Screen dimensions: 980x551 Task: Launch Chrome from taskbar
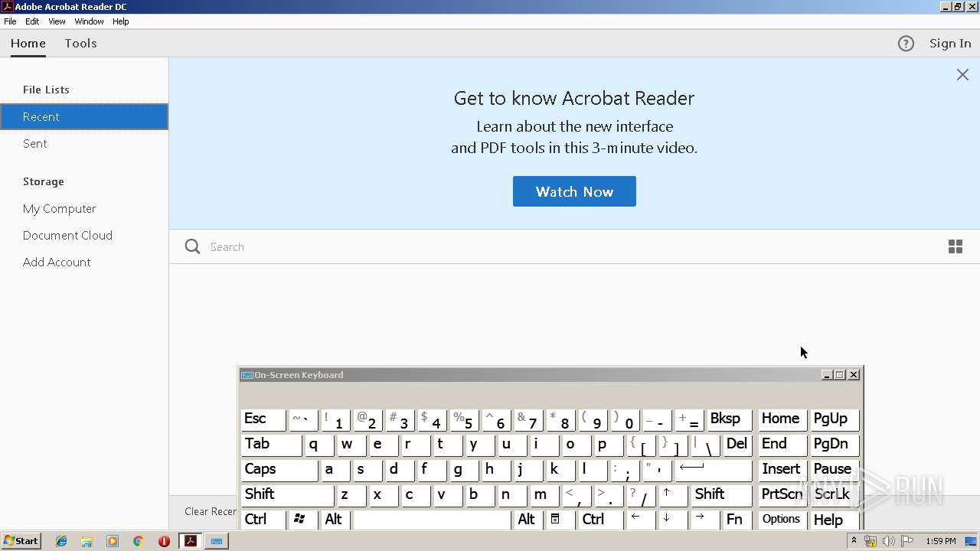(x=138, y=541)
